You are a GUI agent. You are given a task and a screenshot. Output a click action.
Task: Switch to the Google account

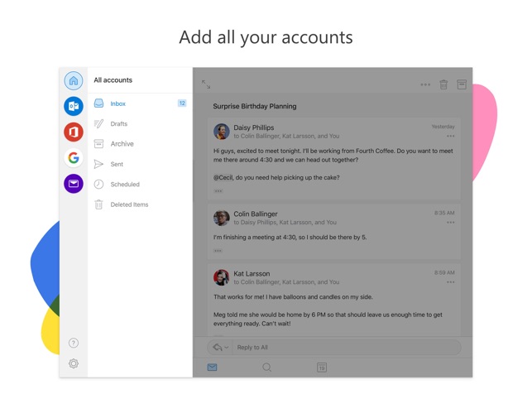74,157
